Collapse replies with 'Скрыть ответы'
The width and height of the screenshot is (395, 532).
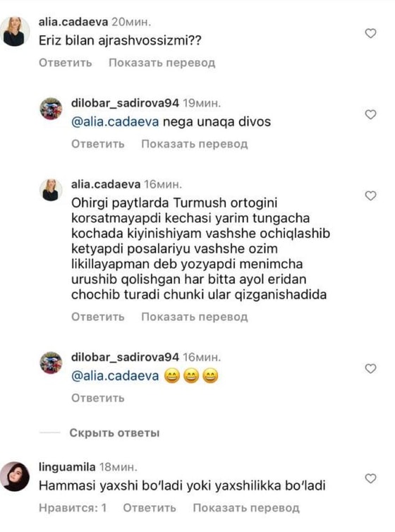[x=114, y=433]
